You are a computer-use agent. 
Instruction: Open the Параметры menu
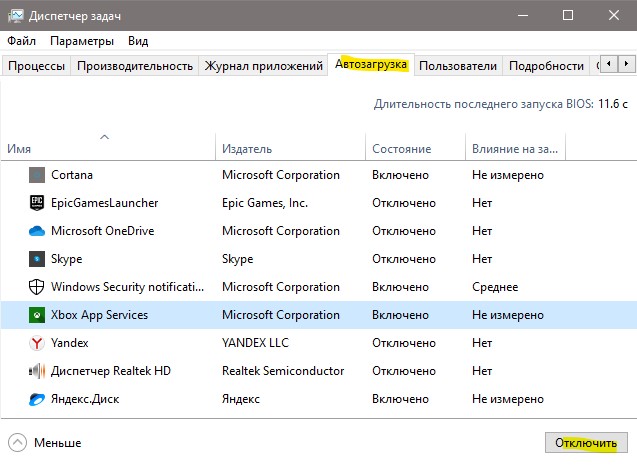point(82,41)
